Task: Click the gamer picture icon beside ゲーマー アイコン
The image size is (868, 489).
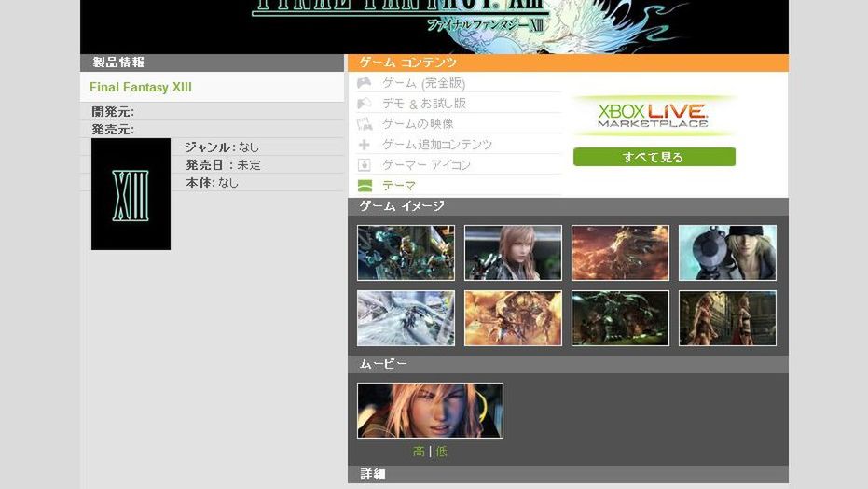Action: (x=365, y=165)
